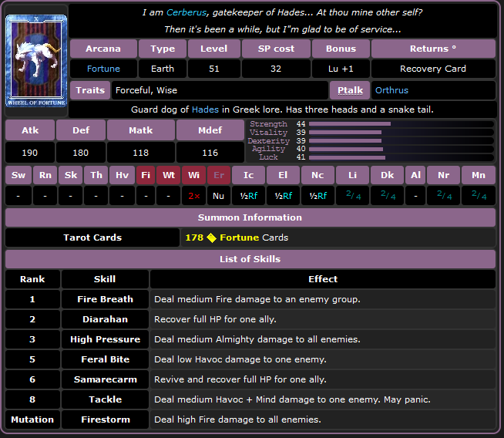This screenshot has width=504, height=438.
Task: Click the SP cost header cell
Action: (276, 49)
